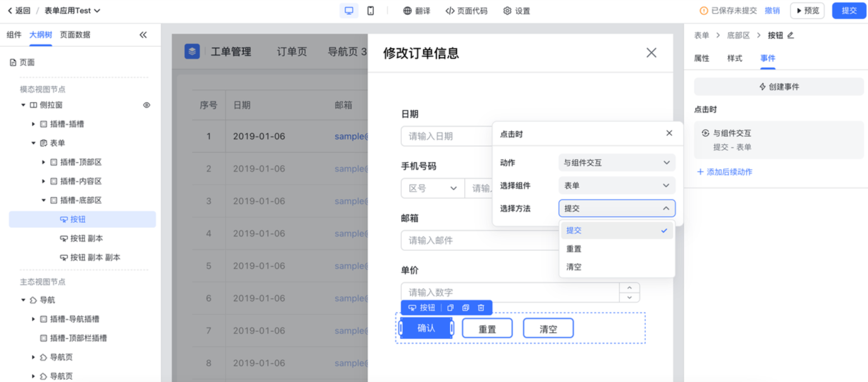Close the 点击时 event popup
This screenshot has height=382, width=868.
669,133
